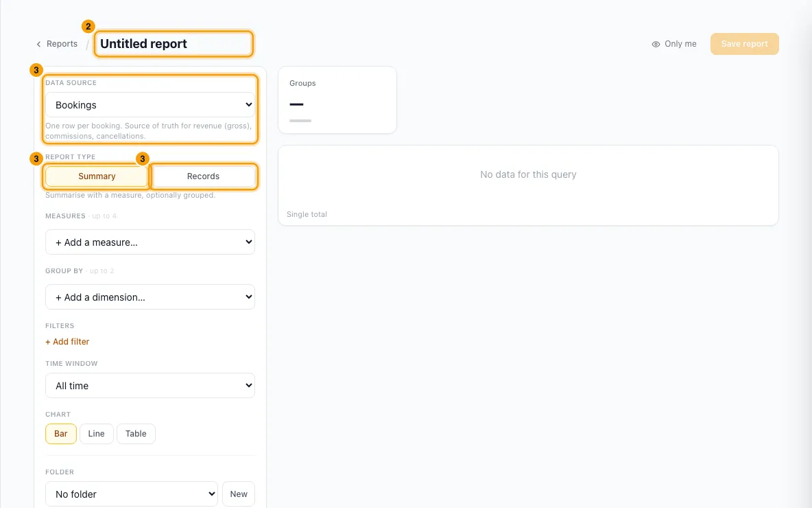Open the Only me visibility setting

click(x=673, y=44)
